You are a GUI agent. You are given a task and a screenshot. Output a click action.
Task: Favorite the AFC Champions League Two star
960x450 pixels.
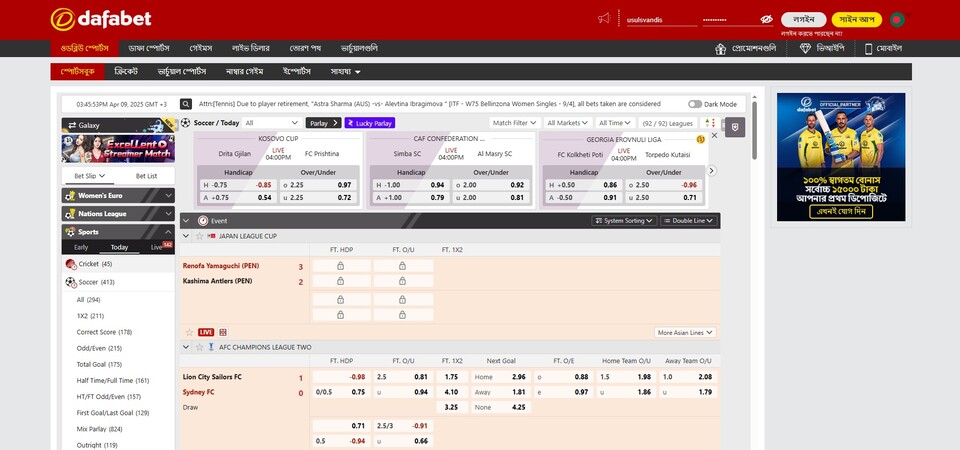click(x=198, y=347)
